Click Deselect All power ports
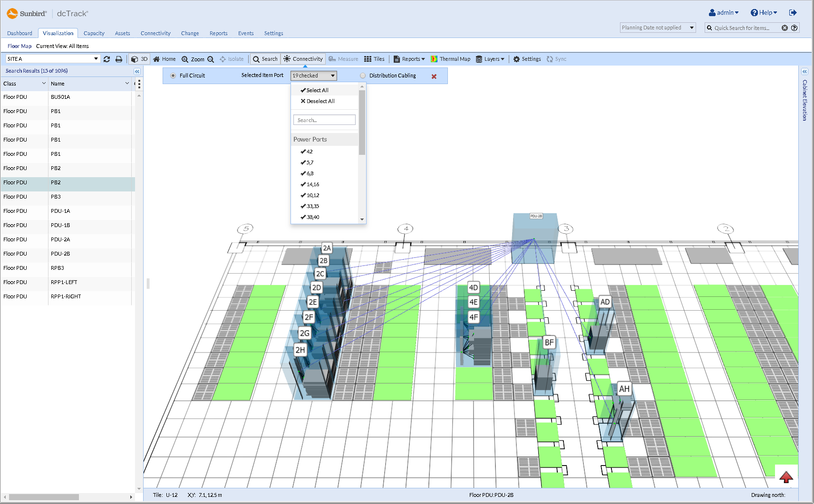Viewport: 814px width, 504px height. (318, 101)
